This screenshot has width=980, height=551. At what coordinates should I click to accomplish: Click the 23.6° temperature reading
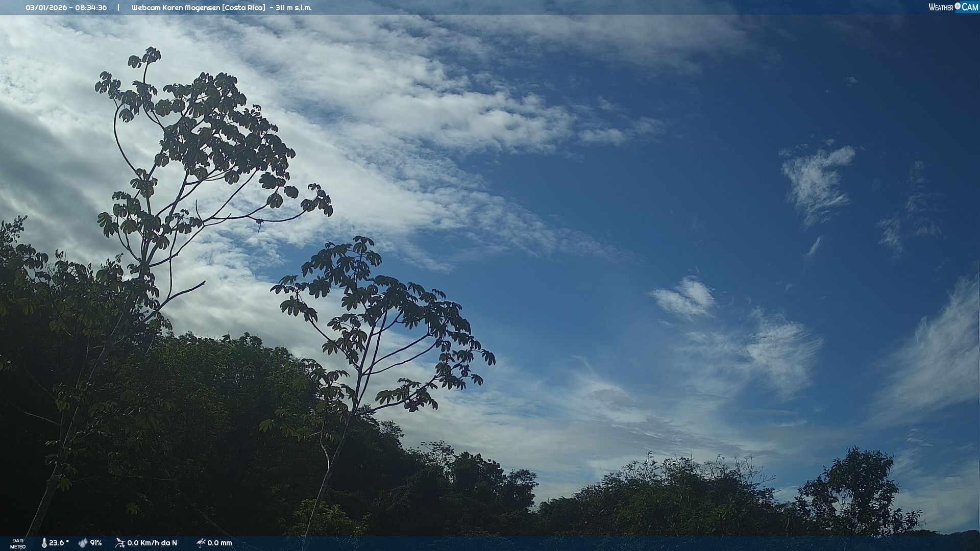pyautogui.click(x=59, y=543)
